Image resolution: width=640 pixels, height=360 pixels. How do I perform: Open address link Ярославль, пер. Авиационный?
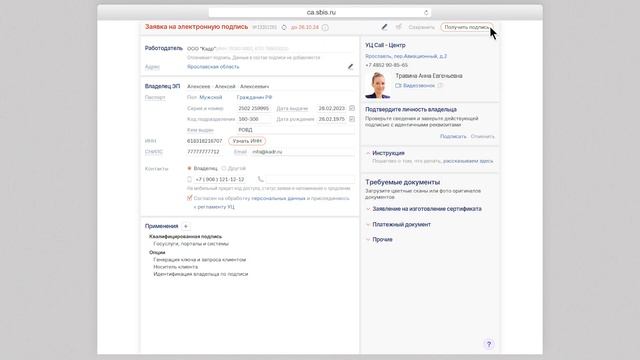coord(406,56)
